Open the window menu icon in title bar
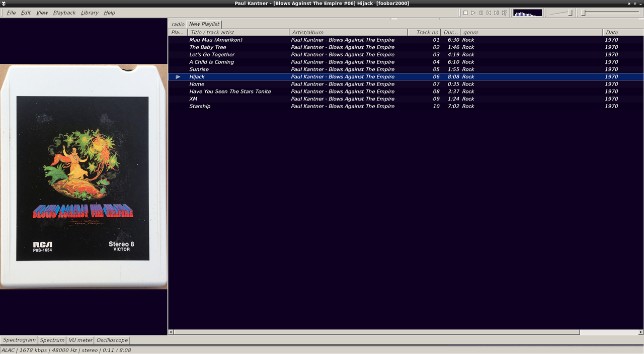 (x=4, y=3)
